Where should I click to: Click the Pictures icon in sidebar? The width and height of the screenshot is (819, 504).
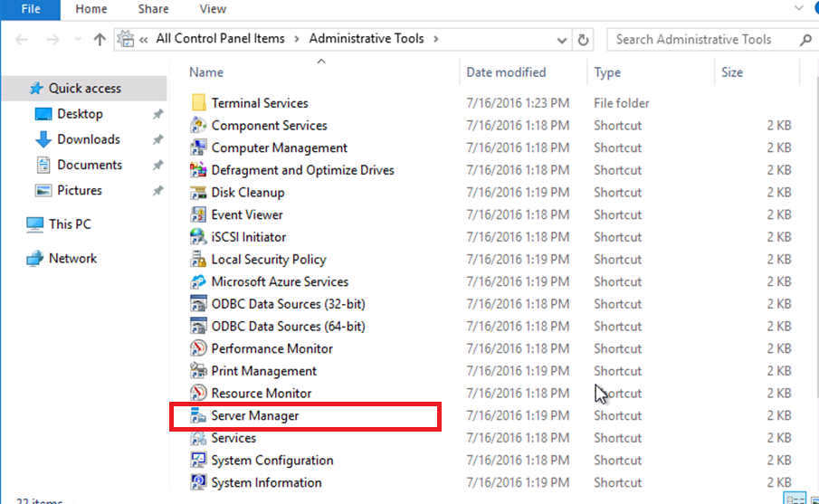[43, 191]
